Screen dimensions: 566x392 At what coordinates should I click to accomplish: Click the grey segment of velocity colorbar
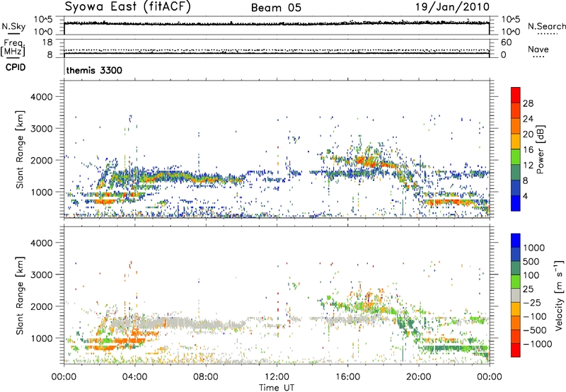click(516, 295)
